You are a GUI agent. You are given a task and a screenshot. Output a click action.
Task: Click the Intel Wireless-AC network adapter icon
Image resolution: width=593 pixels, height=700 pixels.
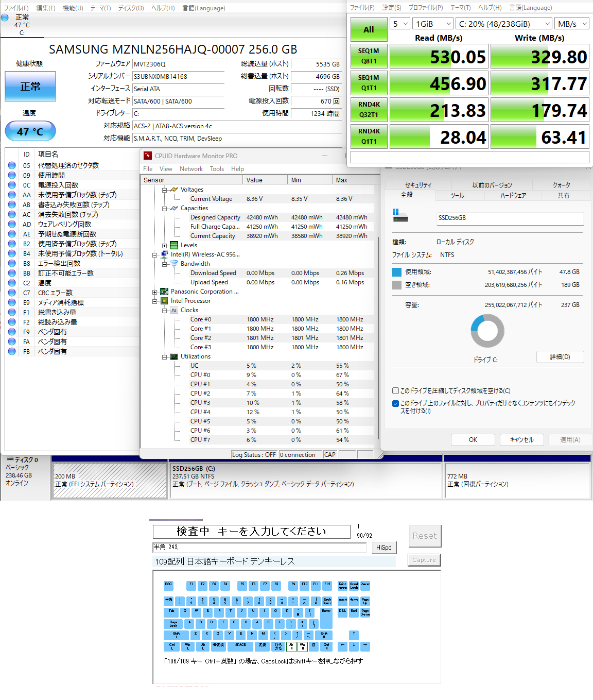tap(165, 254)
